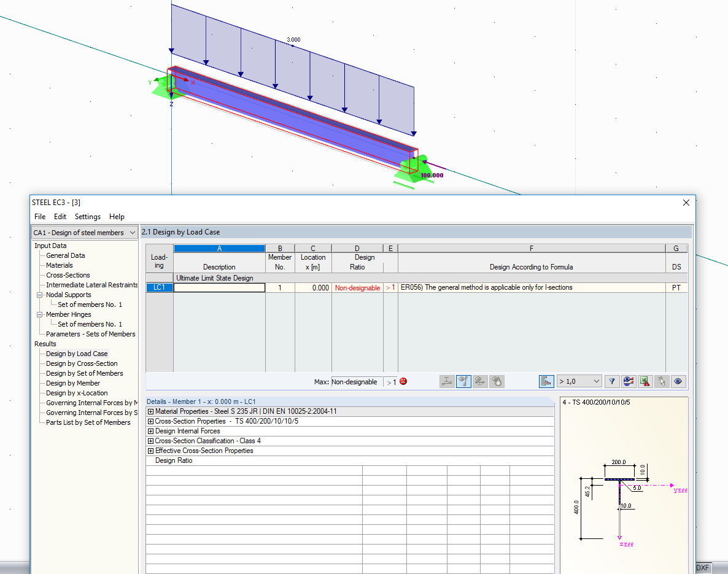
Task: Click the blue eye view mode icon
Action: coord(678,382)
